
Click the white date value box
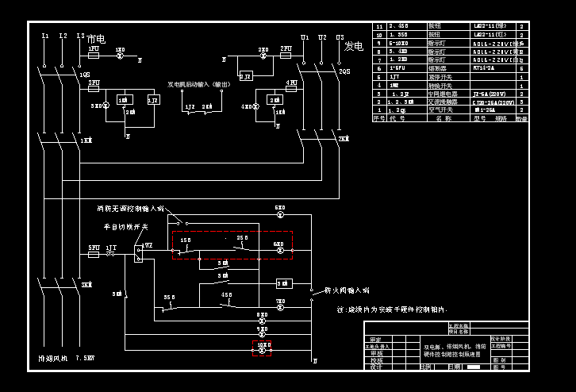coord(474,367)
